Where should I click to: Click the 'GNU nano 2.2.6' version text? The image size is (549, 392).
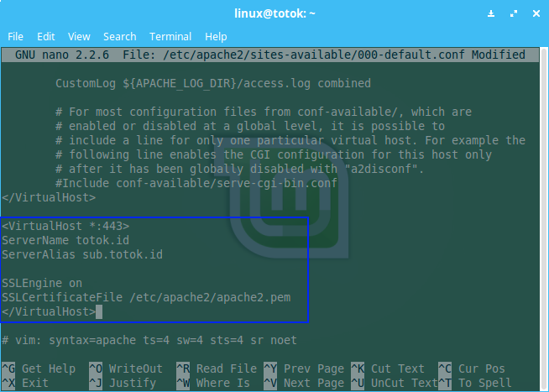(x=62, y=55)
